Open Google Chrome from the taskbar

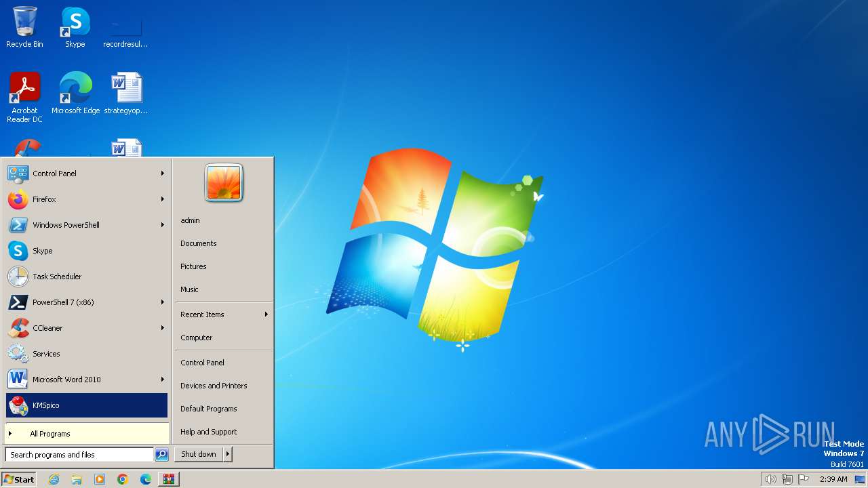[x=123, y=479]
